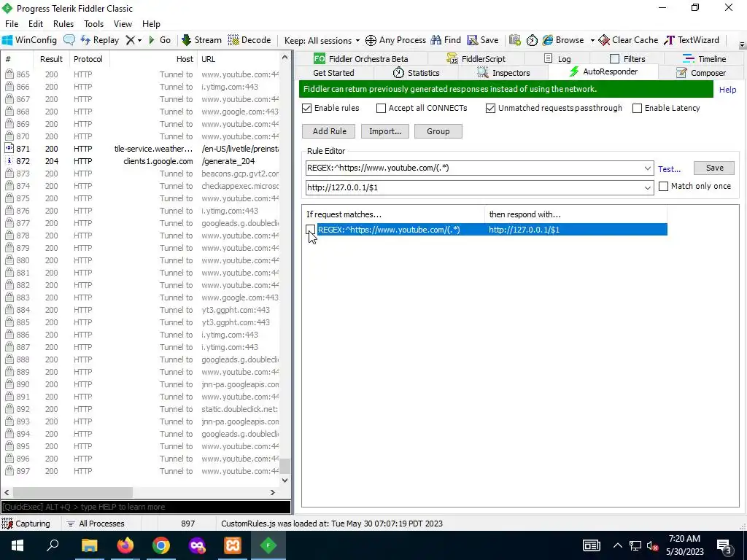747x560 pixels.
Task: Toggle Decode in the toolbar
Action: pyautogui.click(x=249, y=40)
